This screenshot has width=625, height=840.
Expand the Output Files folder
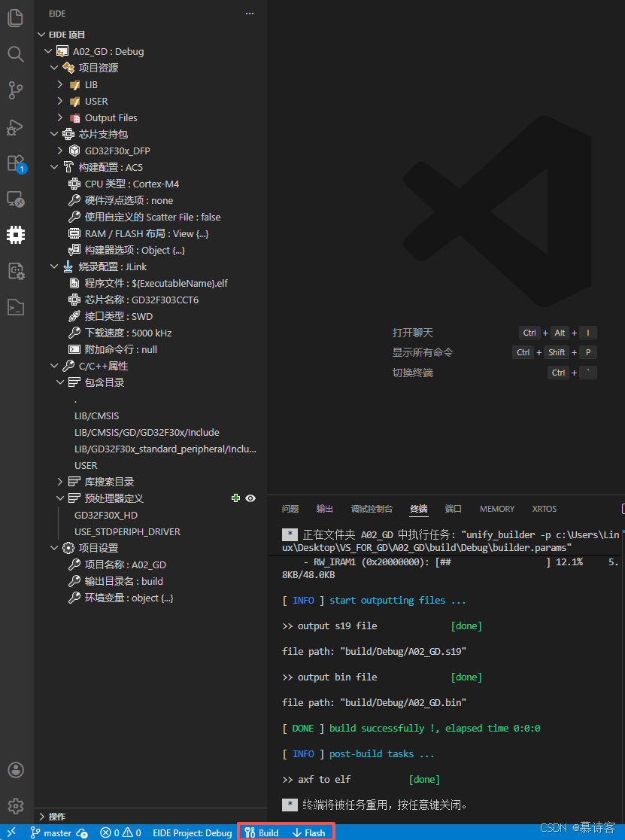click(x=60, y=118)
